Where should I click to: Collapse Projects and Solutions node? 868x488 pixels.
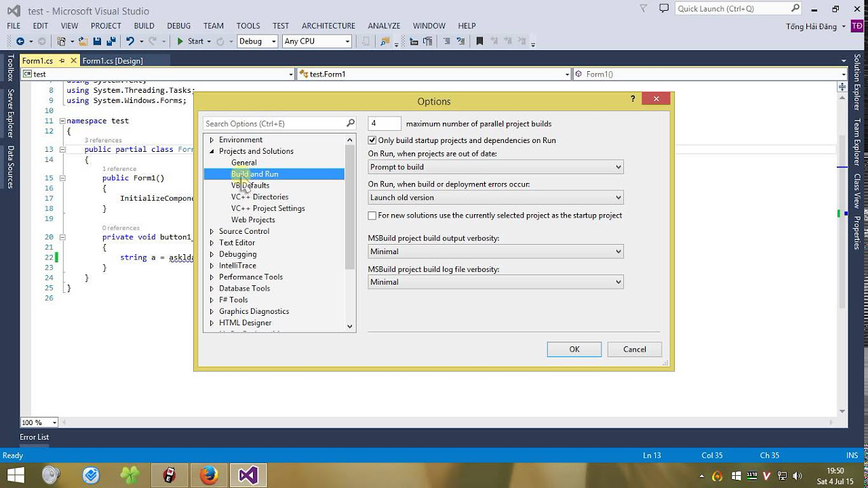pos(212,151)
